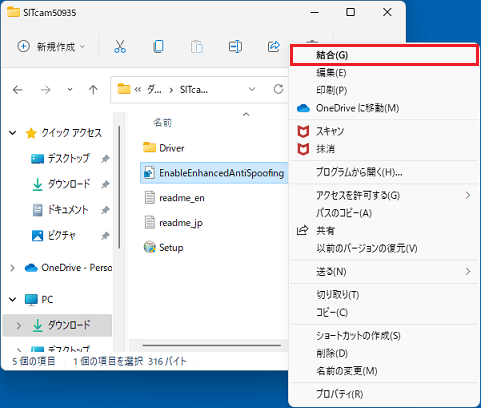Open recent locations chevron
Viewport: 481px width, 408px height.
click(x=70, y=89)
